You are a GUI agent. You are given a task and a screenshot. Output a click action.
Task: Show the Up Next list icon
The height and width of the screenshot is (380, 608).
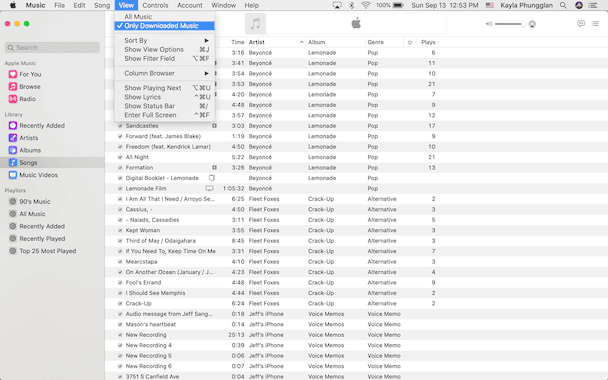[595, 24]
